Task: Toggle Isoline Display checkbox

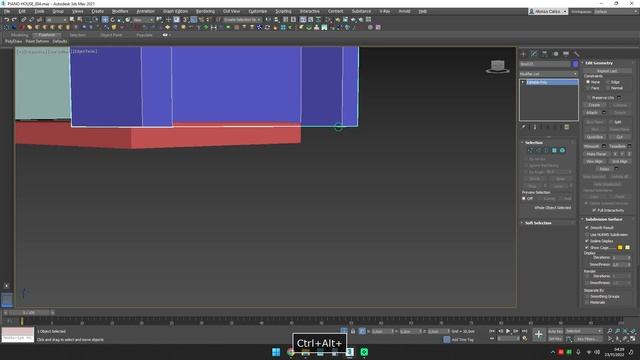Action: pyautogui.click(x=587, y=241)
